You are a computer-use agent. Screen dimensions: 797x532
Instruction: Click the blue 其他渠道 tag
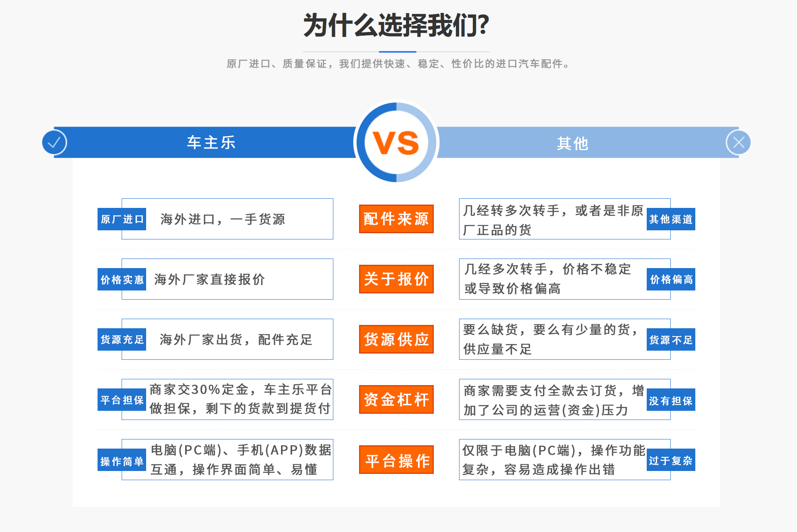point(671,219)
